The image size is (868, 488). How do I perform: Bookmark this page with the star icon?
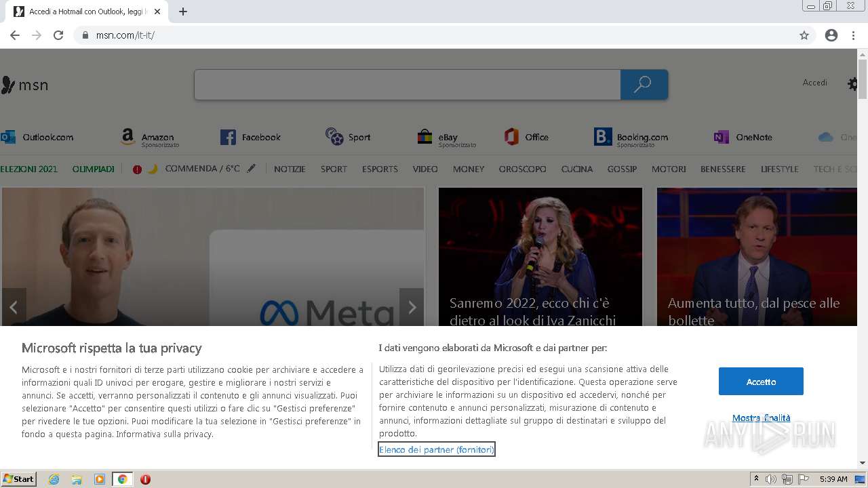(x=804, y=35)
